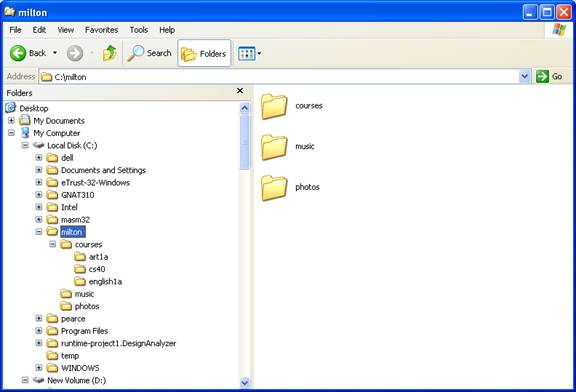Collapse the My Computer tree node

[11, 133]
